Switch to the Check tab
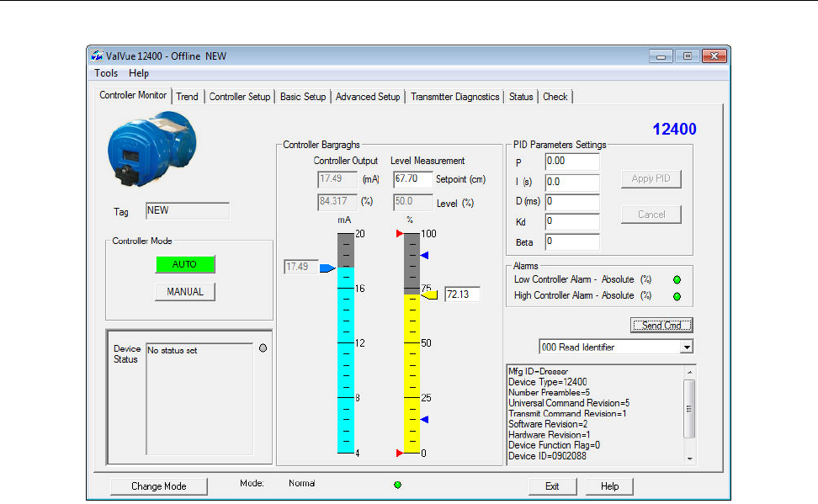Screen dimensions: 818x504 [555, 97]
